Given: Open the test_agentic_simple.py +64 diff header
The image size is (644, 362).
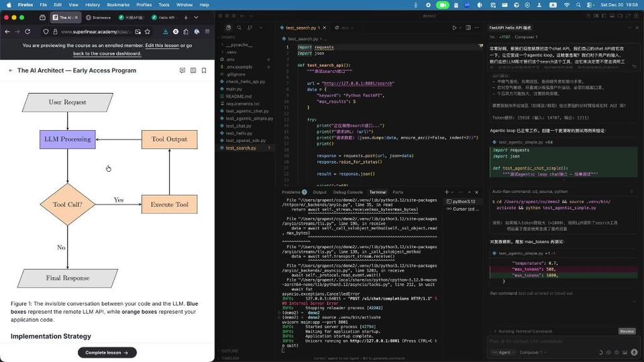Looking at the screenshot, I should pos(563,142).
